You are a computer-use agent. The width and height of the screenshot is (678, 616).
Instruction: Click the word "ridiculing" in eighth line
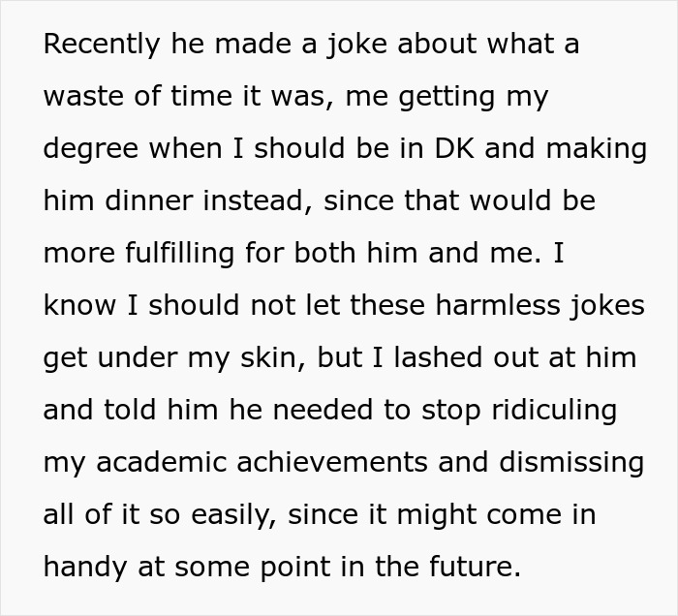tap(554, 411)
